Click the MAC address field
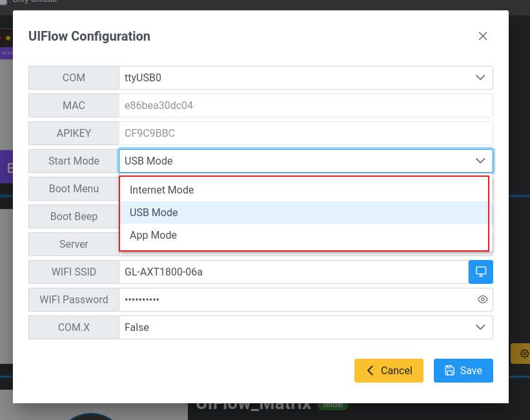530x420 pixels. (x=305, y=105)
